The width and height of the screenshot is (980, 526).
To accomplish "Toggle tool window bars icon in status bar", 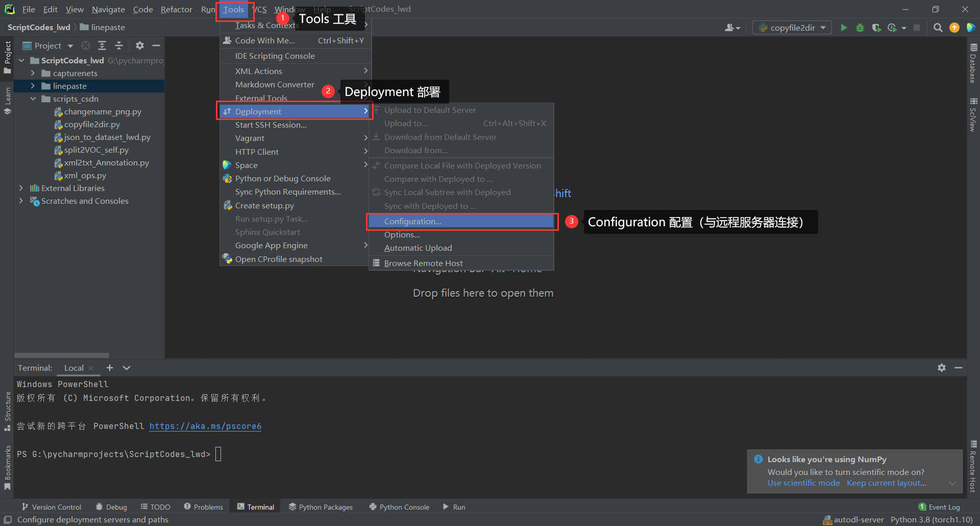I will pyautogui.click(x=8, y=520).
